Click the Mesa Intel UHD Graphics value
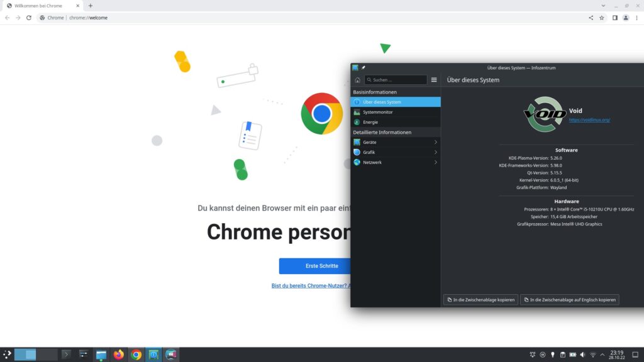The width and height of the screenshot is (644, 362). (x=576, y=224)
